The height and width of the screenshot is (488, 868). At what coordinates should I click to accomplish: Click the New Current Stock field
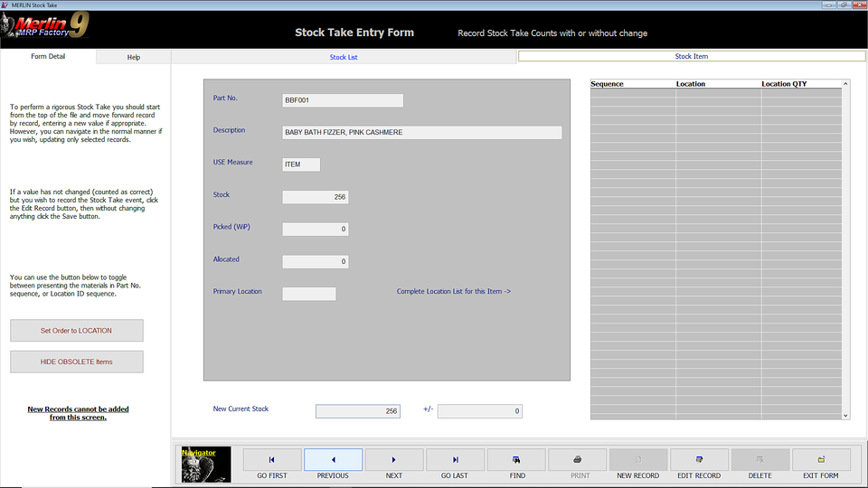click(x=357, y=411)
